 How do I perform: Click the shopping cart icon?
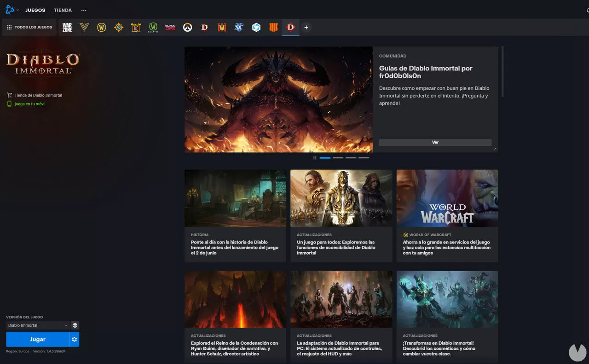click(x=9, y=95)
